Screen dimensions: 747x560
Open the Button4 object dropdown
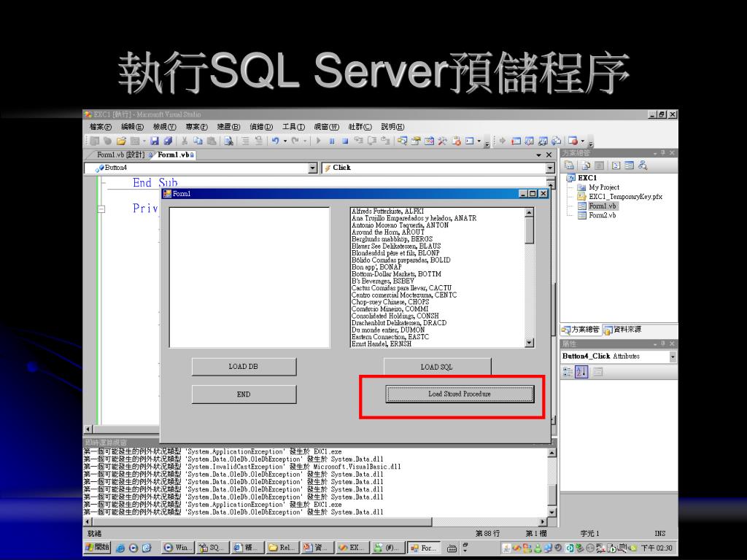(x=312, y=168)
